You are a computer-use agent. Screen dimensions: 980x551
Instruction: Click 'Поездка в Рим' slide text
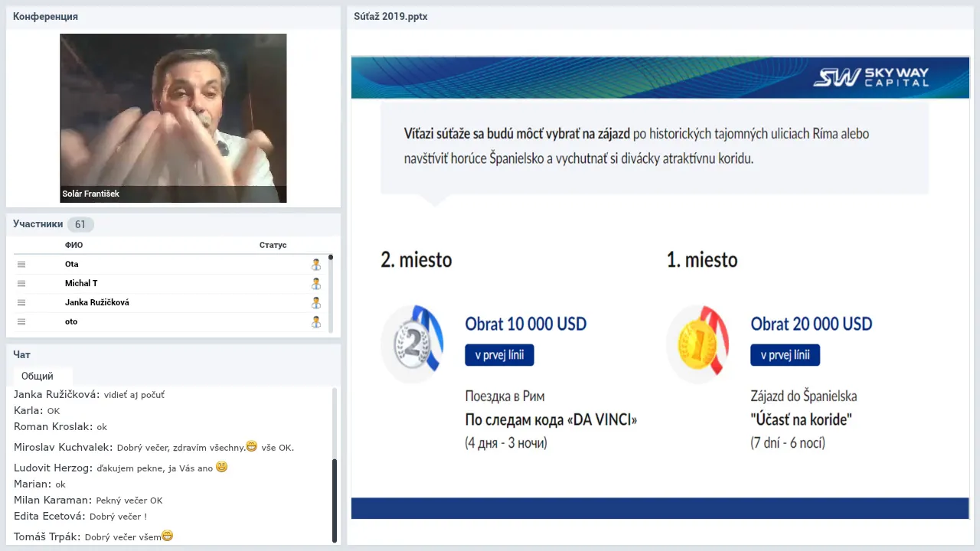tap(505, 396)
